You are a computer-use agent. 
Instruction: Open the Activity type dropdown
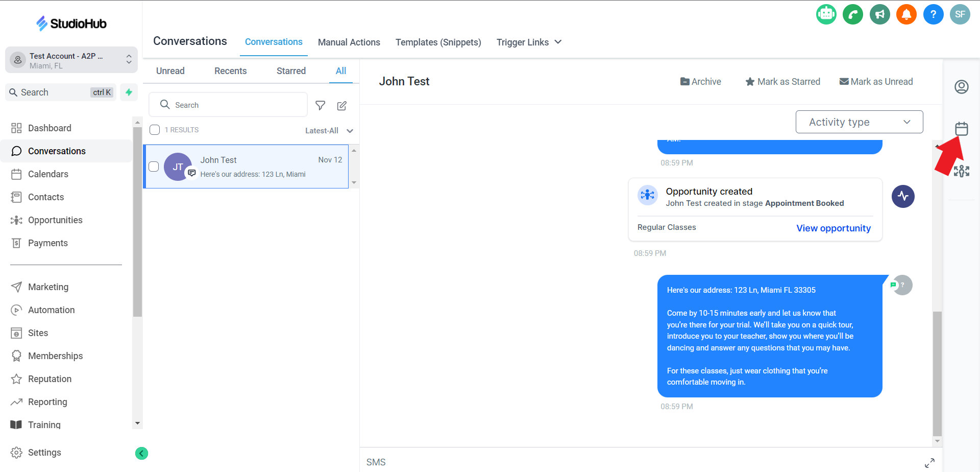pos(859,122)
